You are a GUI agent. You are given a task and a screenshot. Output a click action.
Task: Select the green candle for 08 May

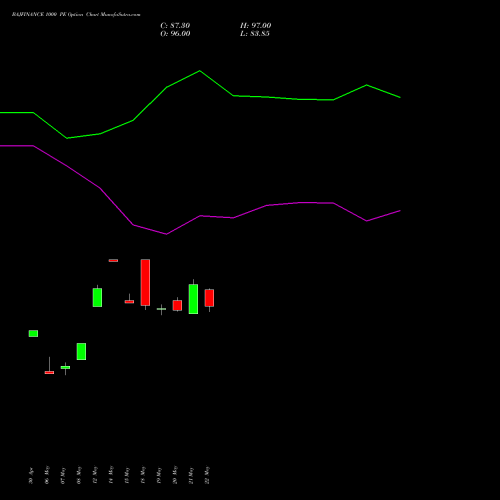pos(81,351)
